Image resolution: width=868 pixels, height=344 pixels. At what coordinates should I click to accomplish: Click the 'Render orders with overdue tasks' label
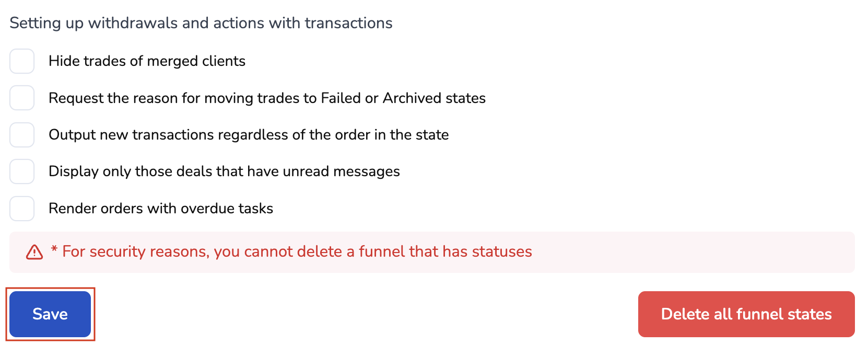(161, 209)
